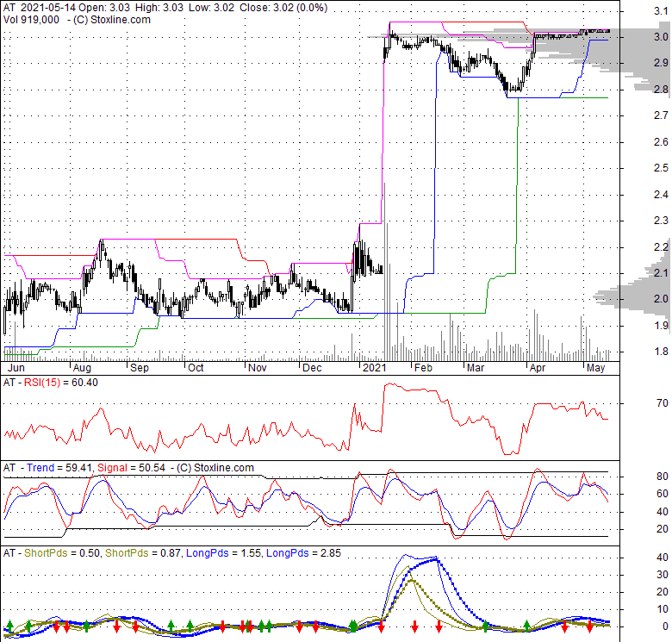This screenshot has height=642, width=672.
Task: Click the Trend value 59.41
Action: pos(79,468)
